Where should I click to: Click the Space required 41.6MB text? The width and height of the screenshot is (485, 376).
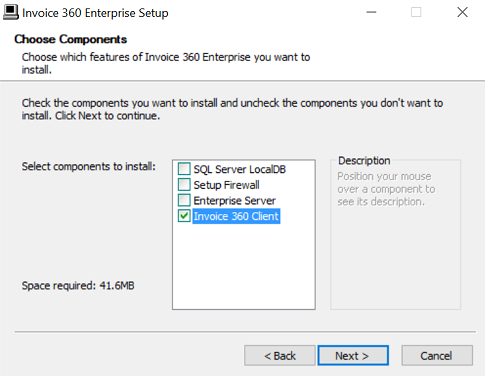click(x=78, y=286)
